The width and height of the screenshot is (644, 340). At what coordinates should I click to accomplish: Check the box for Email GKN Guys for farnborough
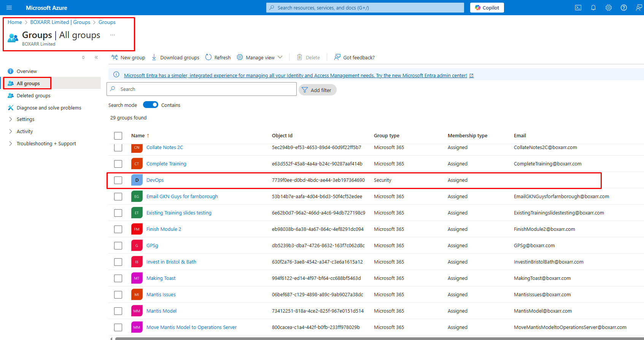pos(118,197)
